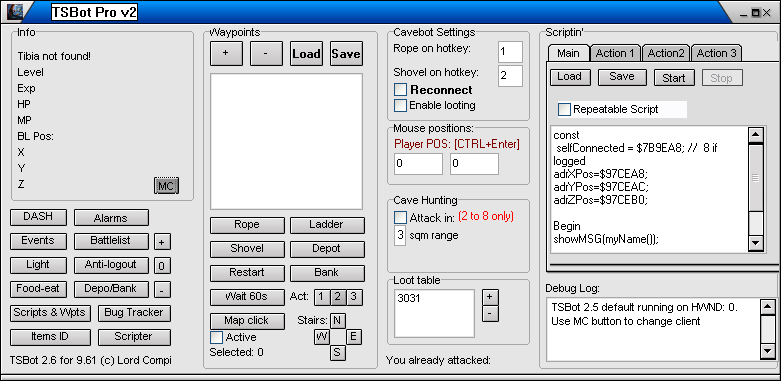
Task: Start the script
Action: tap(674, 78)
